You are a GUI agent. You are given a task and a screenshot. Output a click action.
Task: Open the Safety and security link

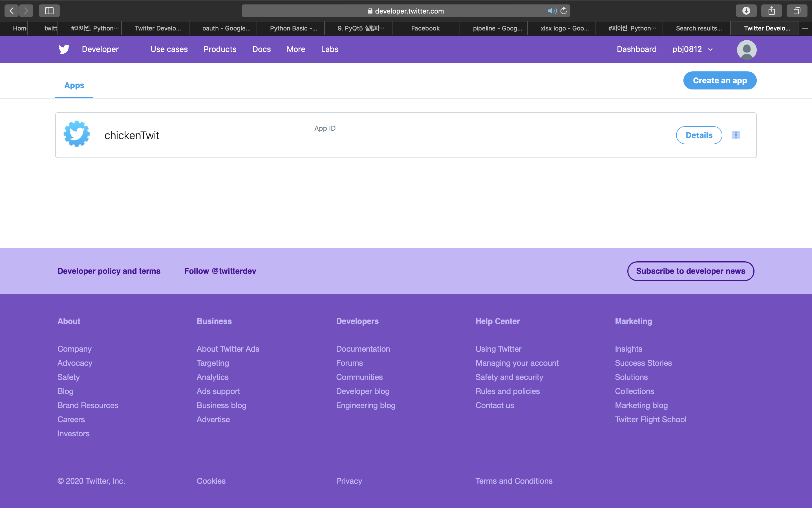click(x=509, y=377)
